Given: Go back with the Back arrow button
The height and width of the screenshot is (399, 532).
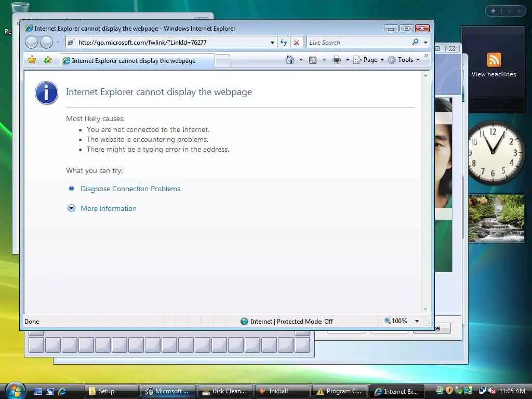Looking at the screenshot, I should (31, 43).
